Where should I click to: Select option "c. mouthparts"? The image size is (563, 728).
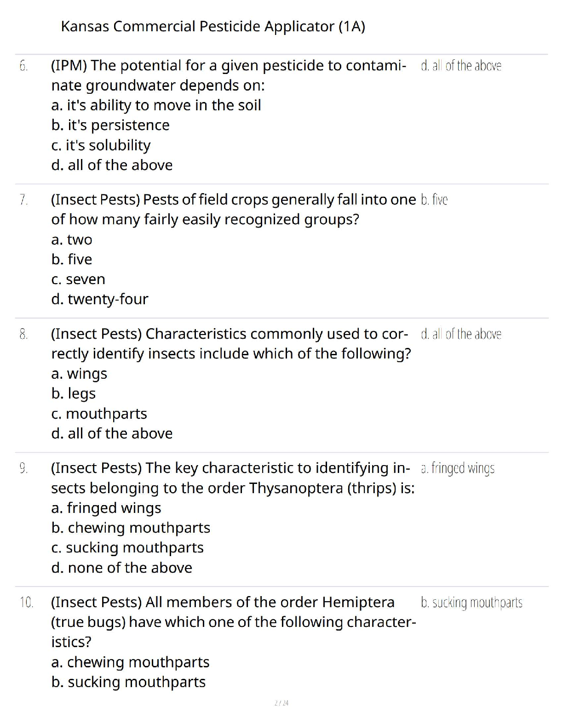pos(99,414)
